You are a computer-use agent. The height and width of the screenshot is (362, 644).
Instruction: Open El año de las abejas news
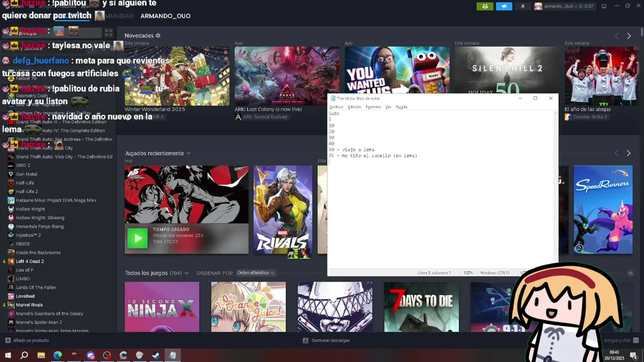(602, 76)
